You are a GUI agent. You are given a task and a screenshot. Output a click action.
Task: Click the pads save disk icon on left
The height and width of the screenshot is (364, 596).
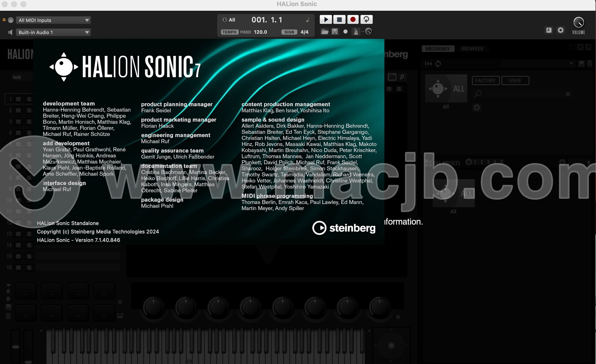click(8, 307)
